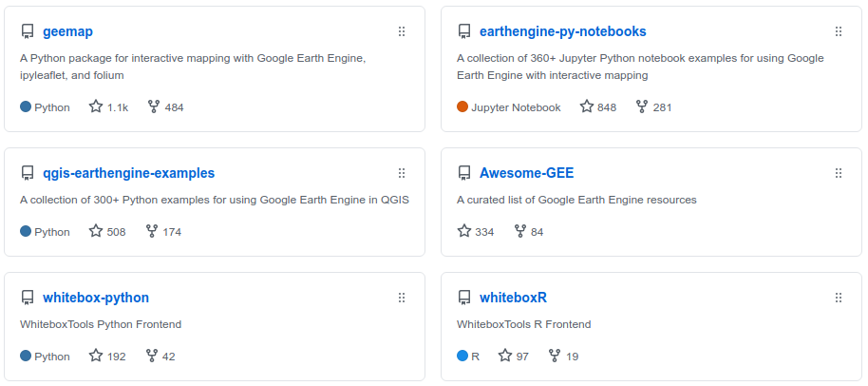View the 508 stargazers of qgis-earthengine-examples
Image resolution: width=868 pixels, height=386 pixels.
click(x=107, y=231)
